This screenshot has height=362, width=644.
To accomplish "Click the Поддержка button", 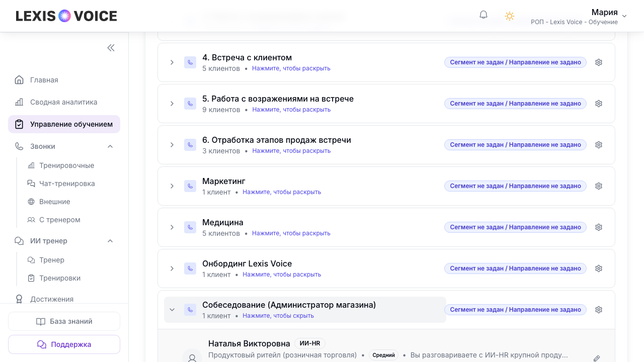I will pos(64,344).
